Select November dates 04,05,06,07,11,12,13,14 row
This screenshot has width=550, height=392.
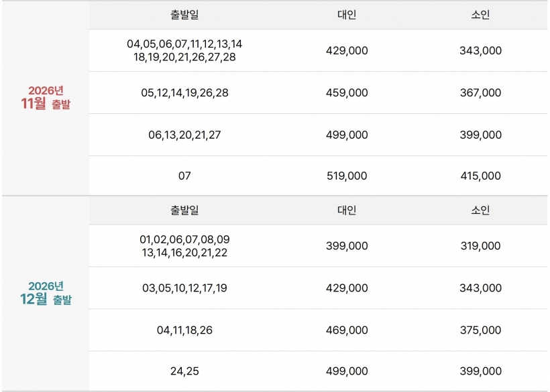184,50
